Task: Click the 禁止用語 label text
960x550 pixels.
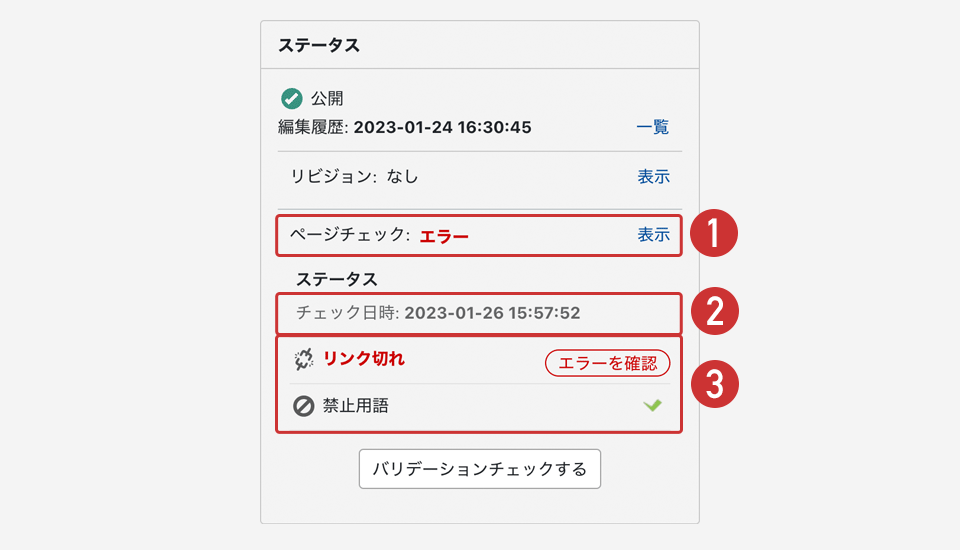Action: 354,406
